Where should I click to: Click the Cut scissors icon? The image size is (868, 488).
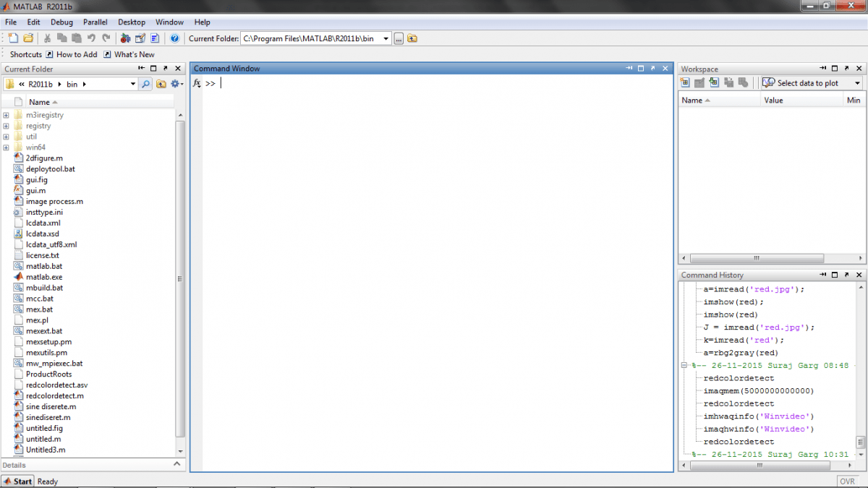[48, 38]
